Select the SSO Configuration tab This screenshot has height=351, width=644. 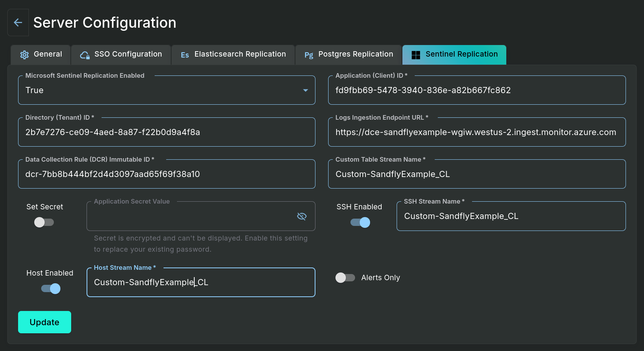(x=121, y=55)
